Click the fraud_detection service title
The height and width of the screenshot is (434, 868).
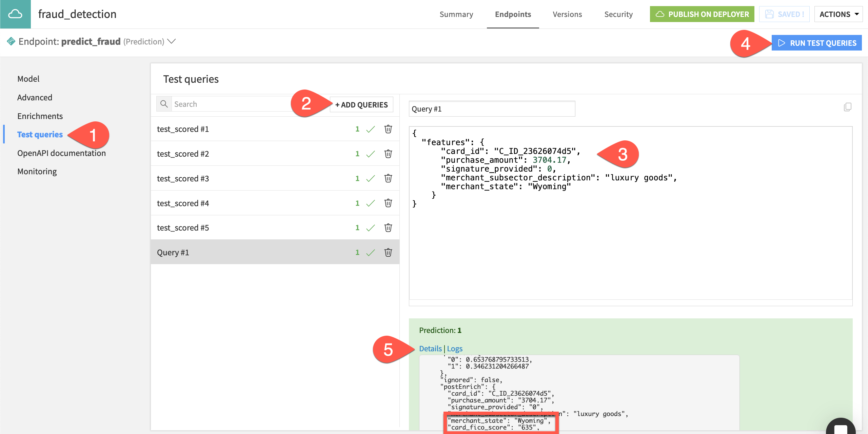point(77,14)
